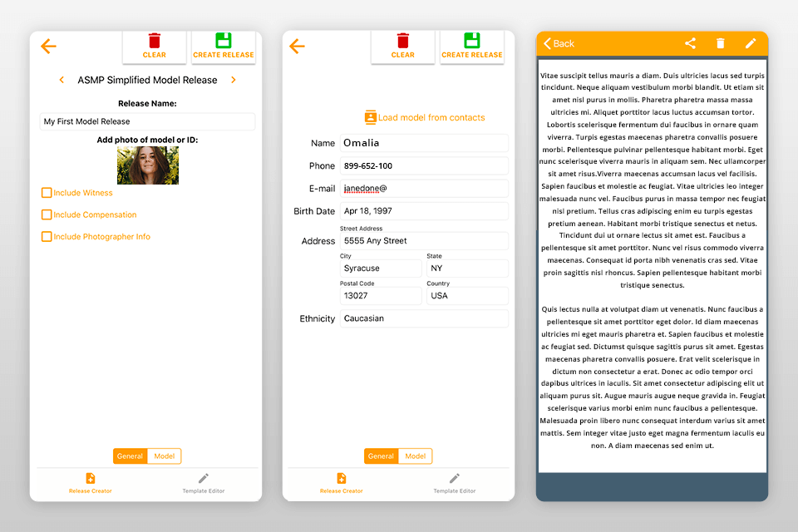Tap the pencil edit icon in the orange header
This screenshot has height=532, width=798.
[751, 43]
